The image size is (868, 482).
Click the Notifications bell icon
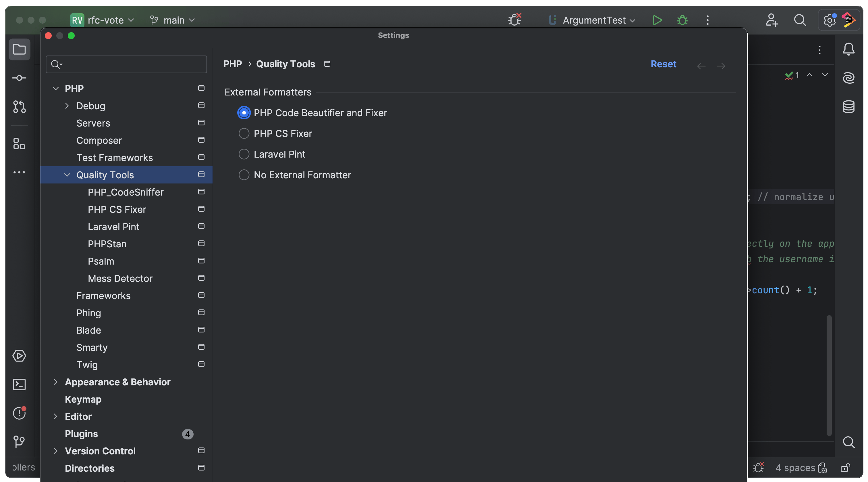[x=848, y=49]
